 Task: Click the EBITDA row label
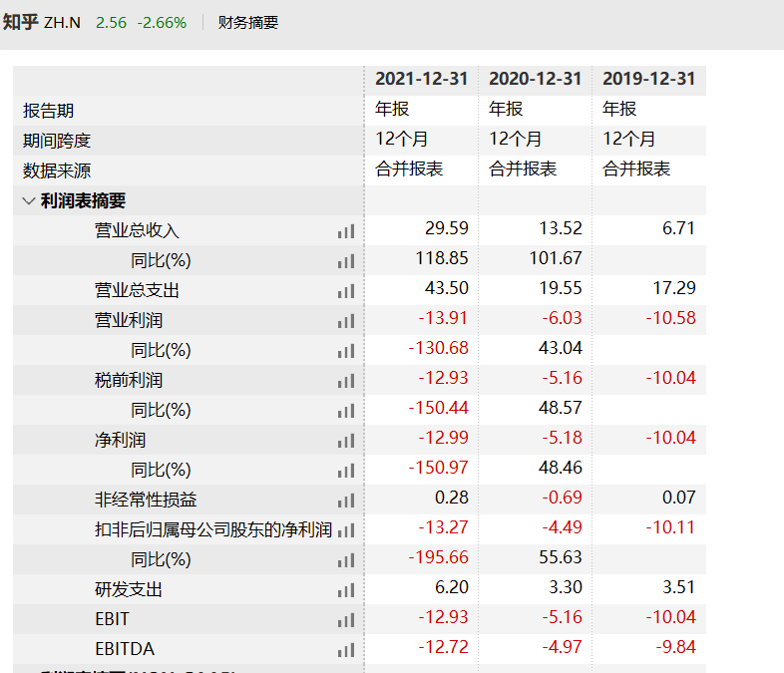coord(125,649)
